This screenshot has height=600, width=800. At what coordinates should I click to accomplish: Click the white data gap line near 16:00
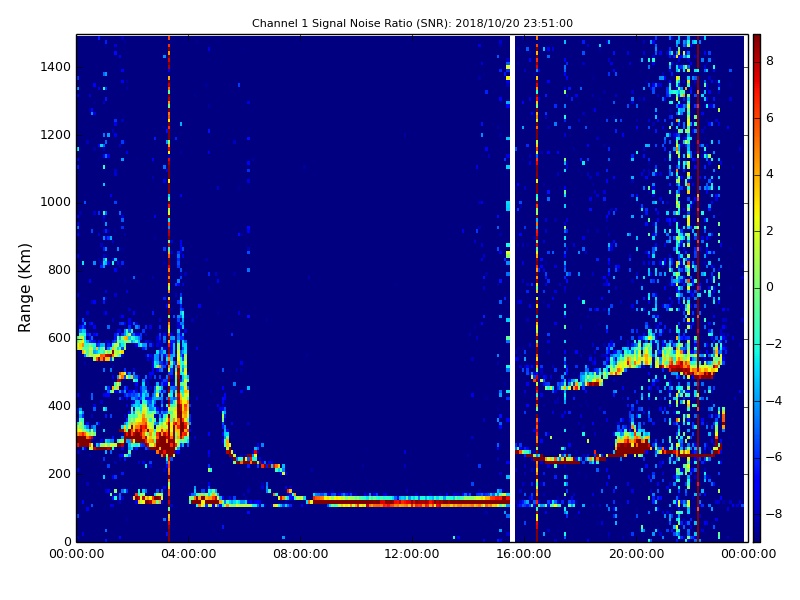pos(512,288)
